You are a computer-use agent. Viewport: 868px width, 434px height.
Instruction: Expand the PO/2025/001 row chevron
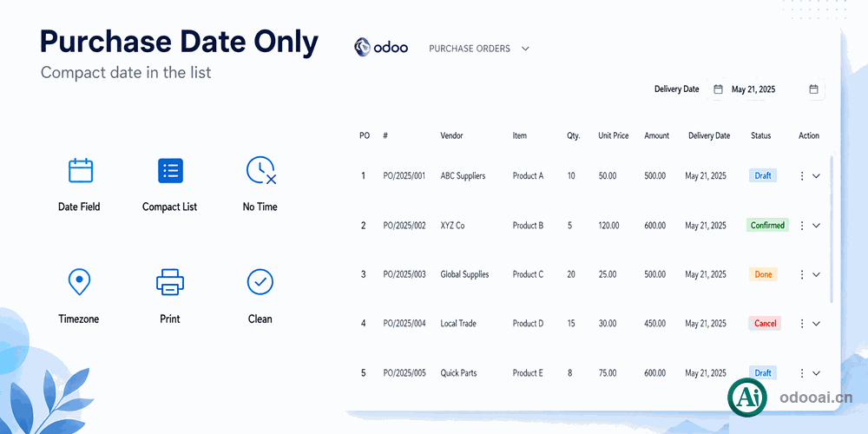pos(816,176)
